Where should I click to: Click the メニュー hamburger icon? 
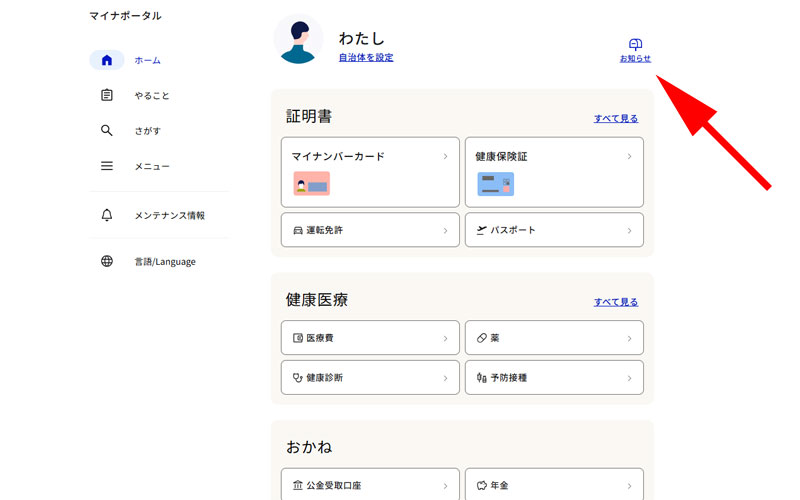coord(107,166)
